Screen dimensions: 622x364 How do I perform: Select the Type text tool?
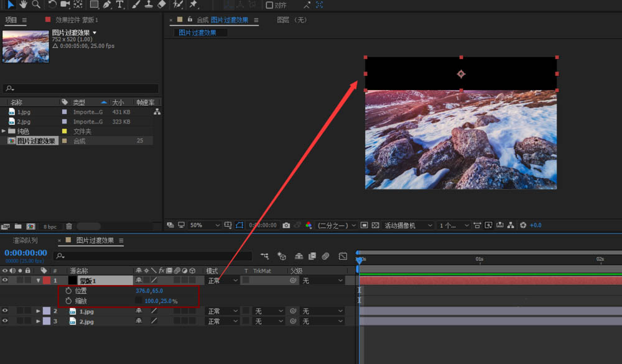[120, 4]
